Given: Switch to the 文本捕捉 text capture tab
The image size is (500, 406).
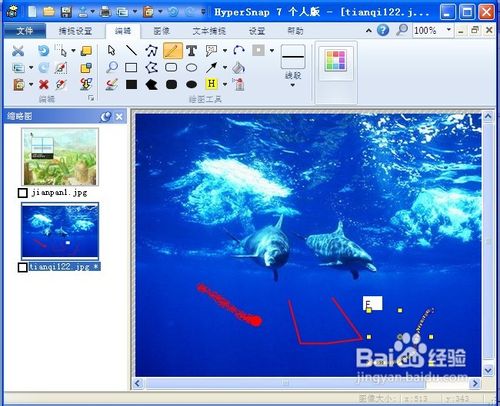Looking at the screenshot, I should coord(209,31).
